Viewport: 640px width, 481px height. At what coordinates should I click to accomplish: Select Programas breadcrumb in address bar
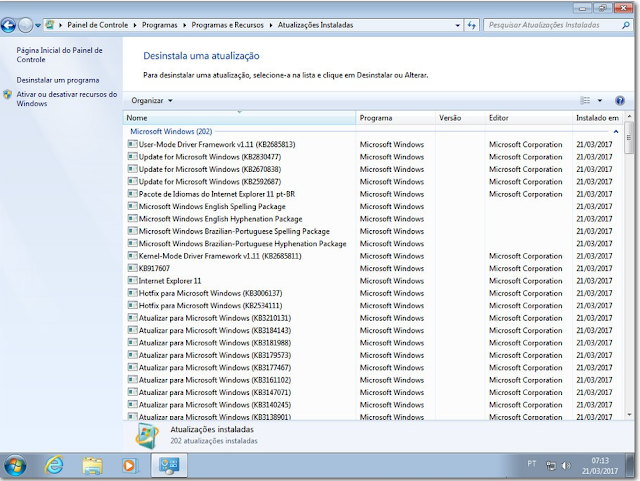pyautogui.click(x=160, y=25)
